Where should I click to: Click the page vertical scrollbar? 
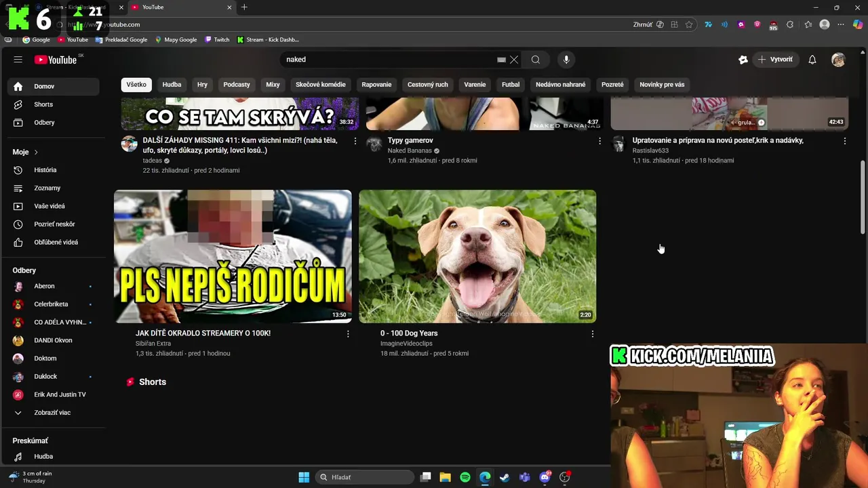[863, 197]
